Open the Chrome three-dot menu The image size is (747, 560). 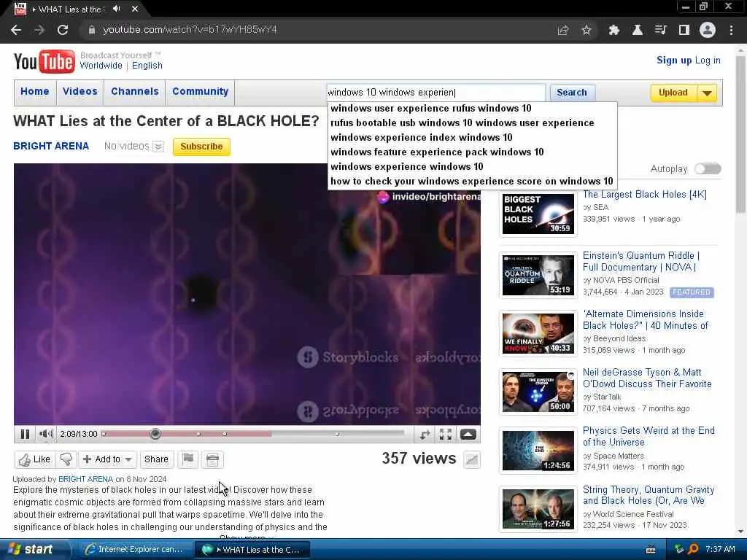(x=731, y=30)
